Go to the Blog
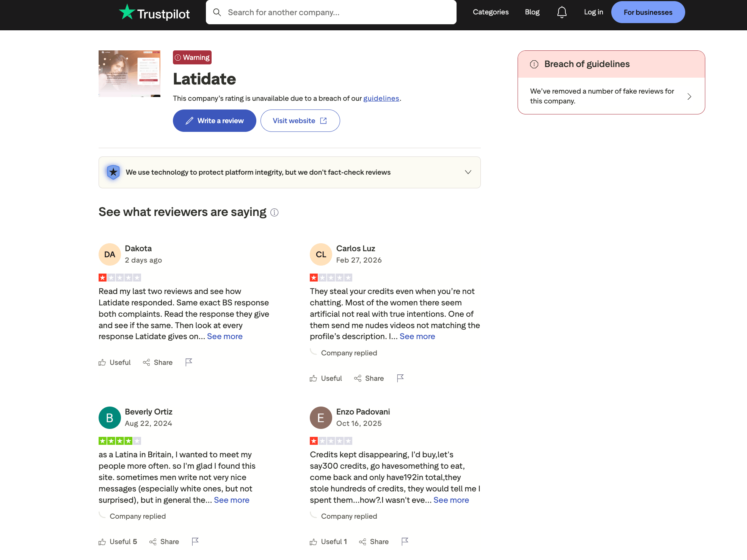747x560 pixels. point(532,12)
